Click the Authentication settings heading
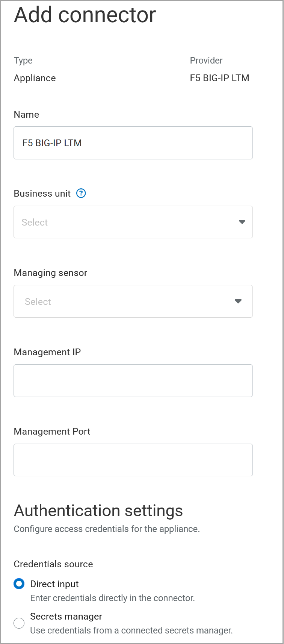Viewport: 284px width, 644px height. (98, 511)
